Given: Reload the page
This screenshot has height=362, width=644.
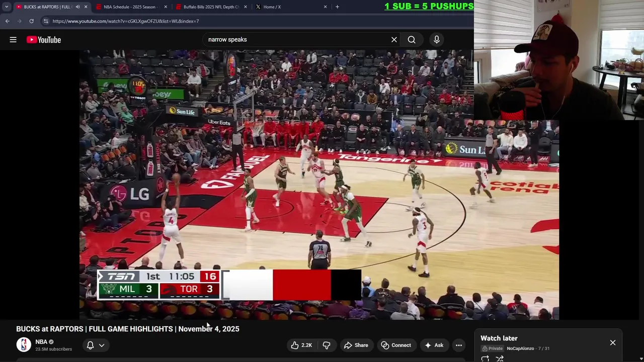Looking at the screenshot, I should 31,21.
